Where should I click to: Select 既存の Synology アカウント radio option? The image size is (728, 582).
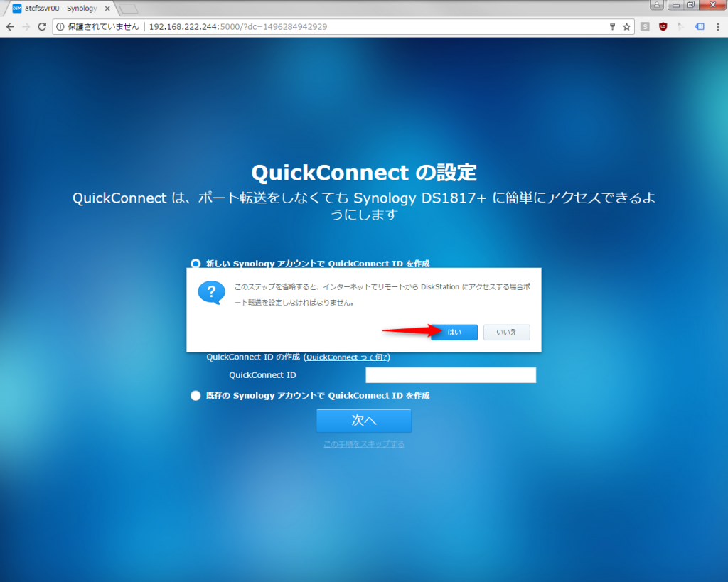[196, 395]
